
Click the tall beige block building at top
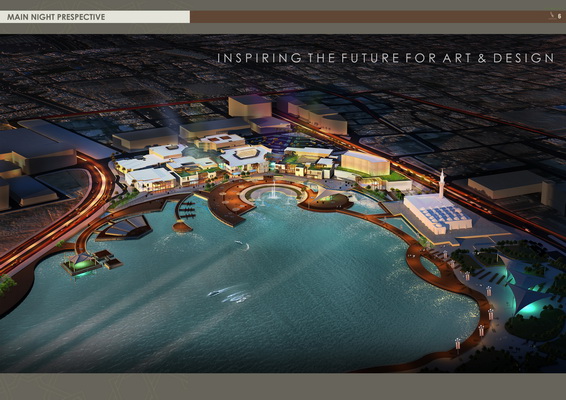(x=250, y=106)
